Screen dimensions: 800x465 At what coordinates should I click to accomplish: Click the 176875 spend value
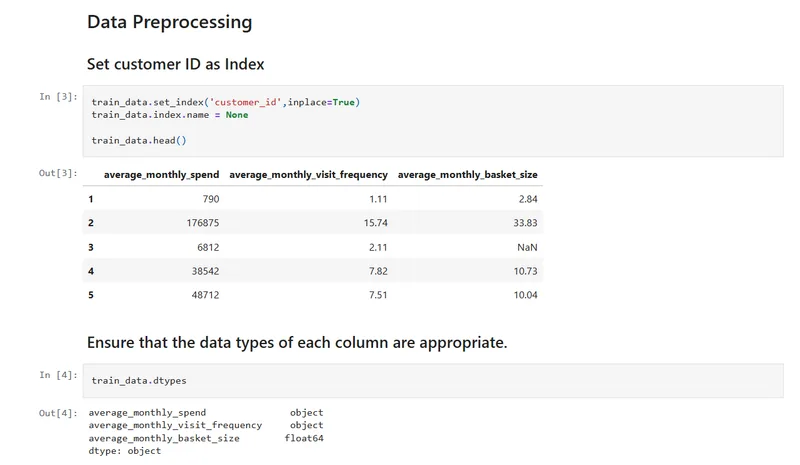coord(200,223)
